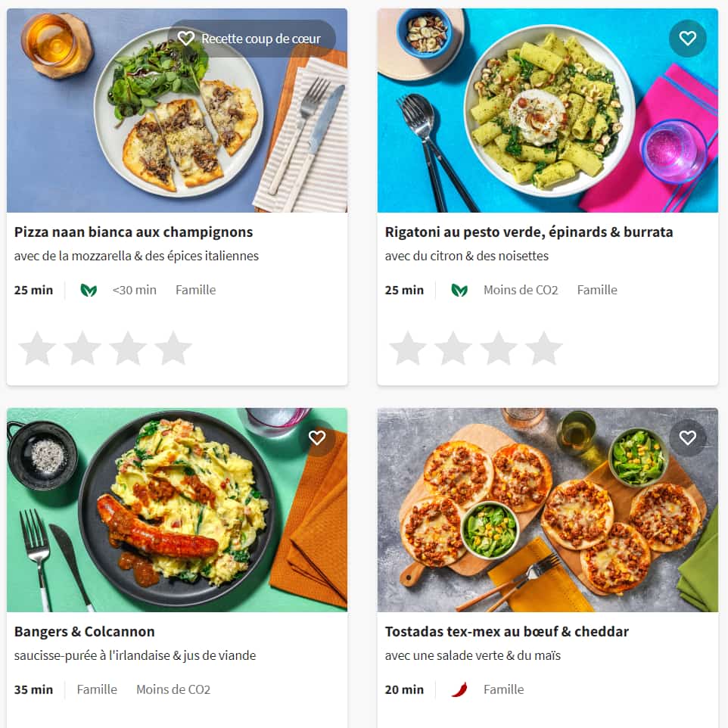Select the first rating star under Pizza naan bianca

coord(37,348)
